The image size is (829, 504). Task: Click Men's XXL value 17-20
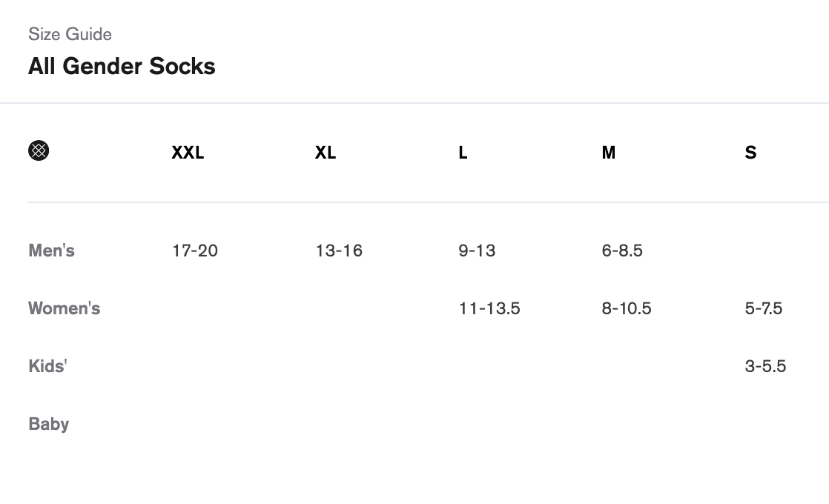coord(195,251)
